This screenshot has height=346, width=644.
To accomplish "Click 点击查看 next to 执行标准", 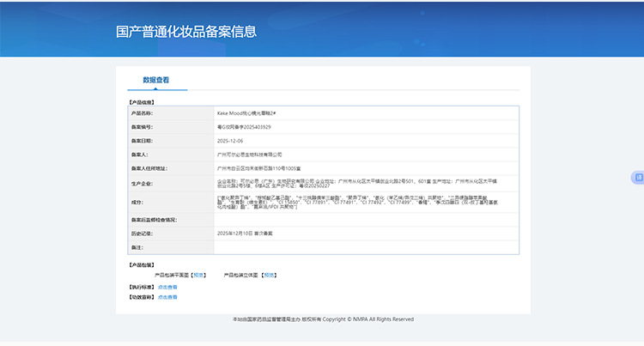I will pos(167,287).
